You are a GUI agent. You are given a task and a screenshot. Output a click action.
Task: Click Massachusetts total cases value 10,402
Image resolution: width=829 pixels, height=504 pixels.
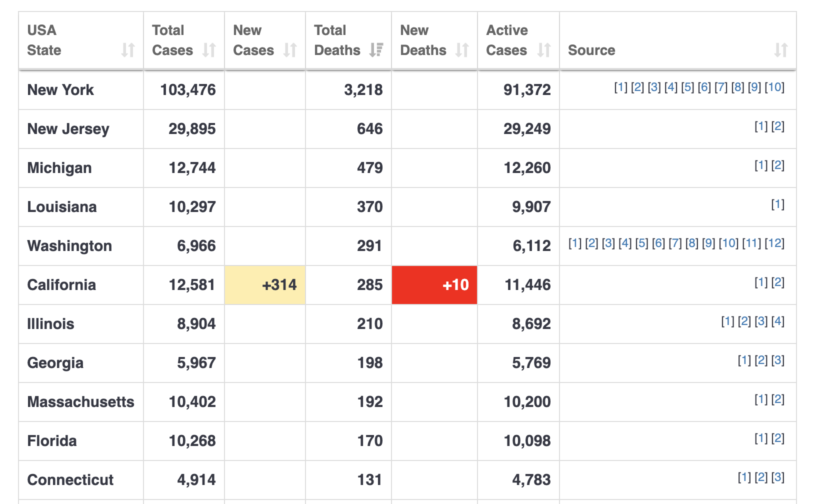click(x=192, y=402)
